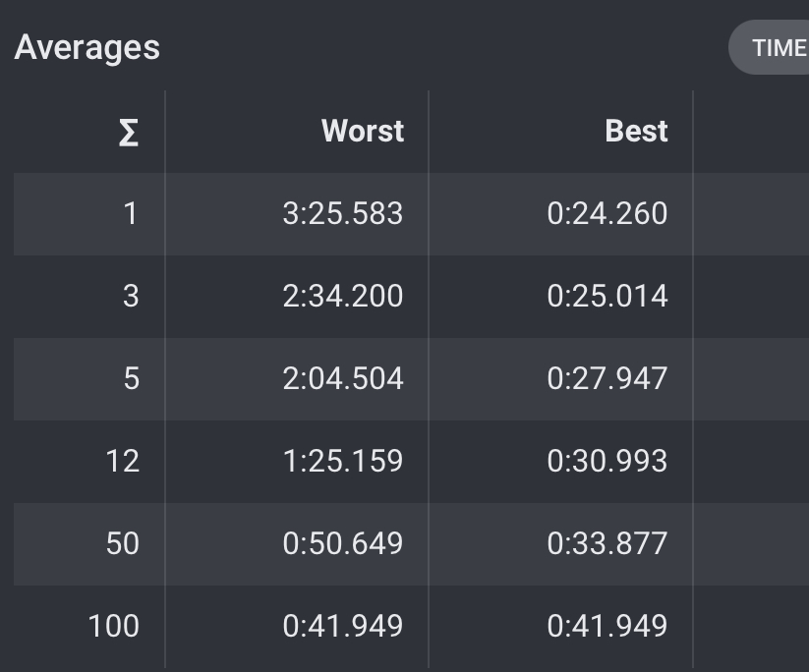The height and width of the screenshot is (672, 809).
Task: Click the TIME chip button
Action: (770, 47)
